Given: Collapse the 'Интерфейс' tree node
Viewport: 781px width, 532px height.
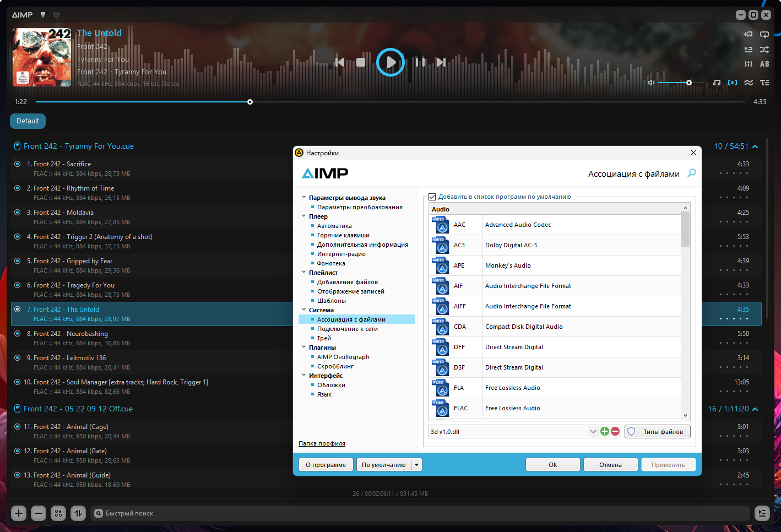Looking at the screenshot, I should (303, 375).
